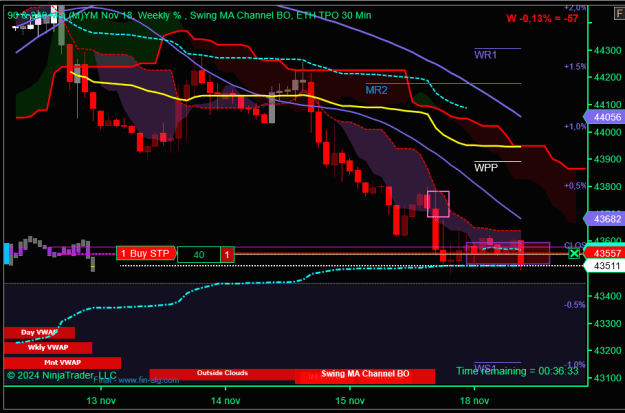The height and width of the screenshot is (413, 625).
Task: Click the 14 nov date on time axis
Action: (x=226, y=400)
